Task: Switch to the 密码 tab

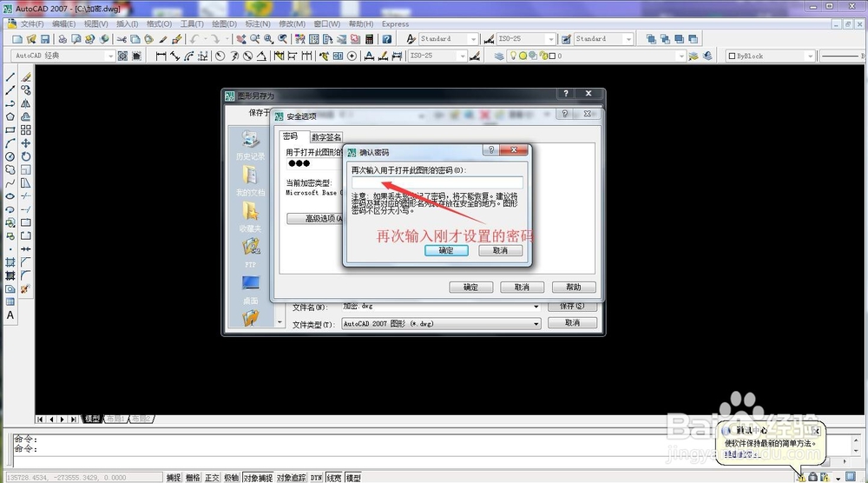Action: (291, 136)
